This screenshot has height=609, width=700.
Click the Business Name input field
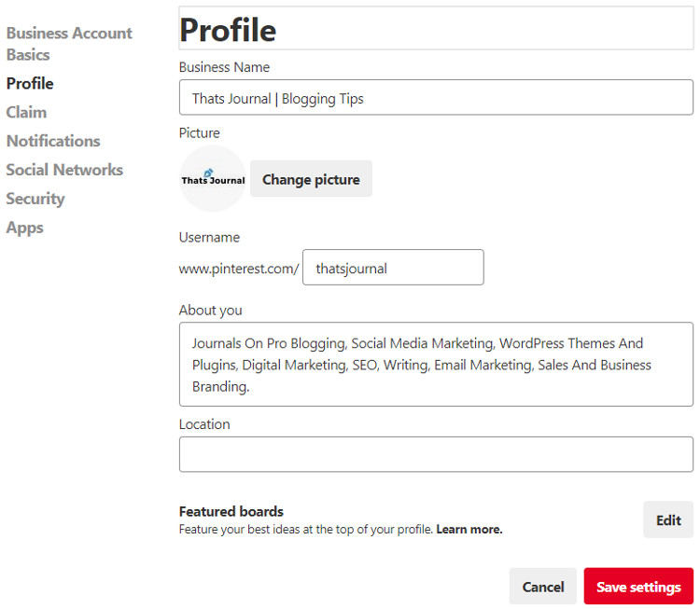pos(436,97)
